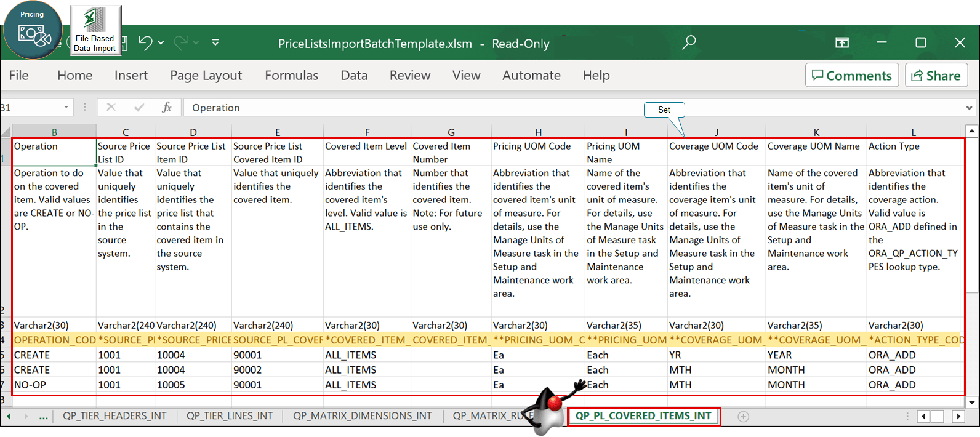Click the Undo arrow icon
The image size is (980, 437).
145,42
